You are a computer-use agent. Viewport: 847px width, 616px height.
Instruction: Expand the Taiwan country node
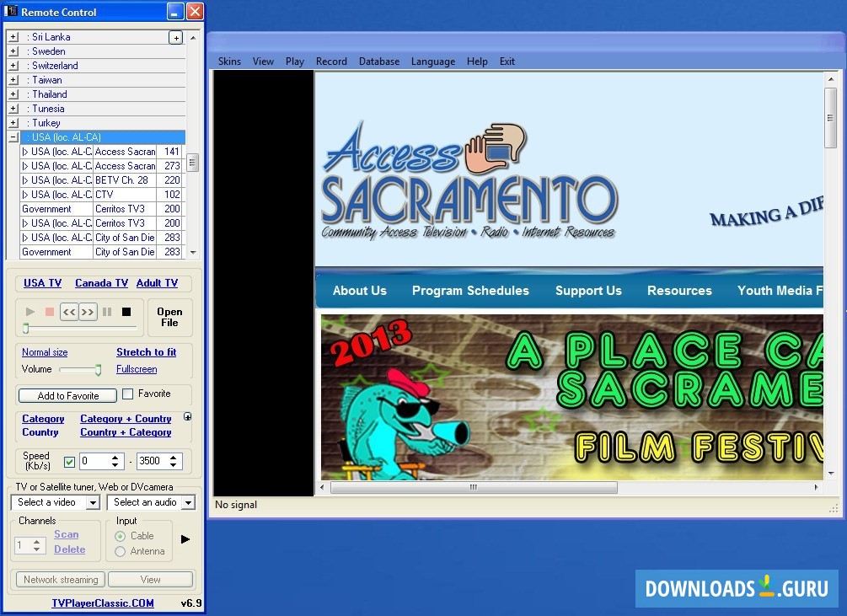click(13, 80)
